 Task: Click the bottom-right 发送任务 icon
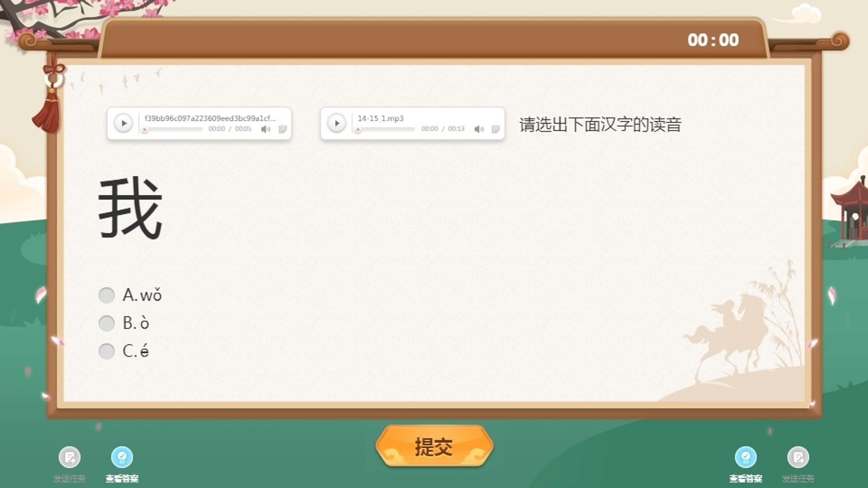798,457
